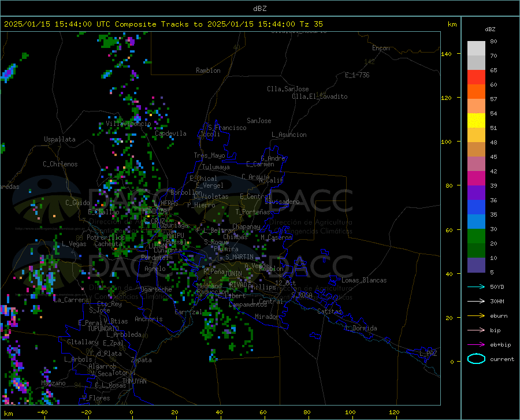Click the white 30HM arrow symbol in legend
Screen dimensions: 520x420
(476, 302)
